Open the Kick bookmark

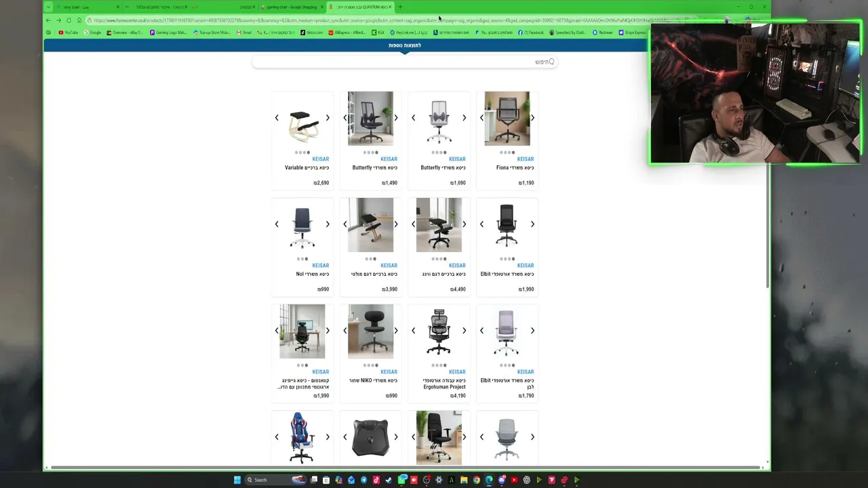point(377,33)
